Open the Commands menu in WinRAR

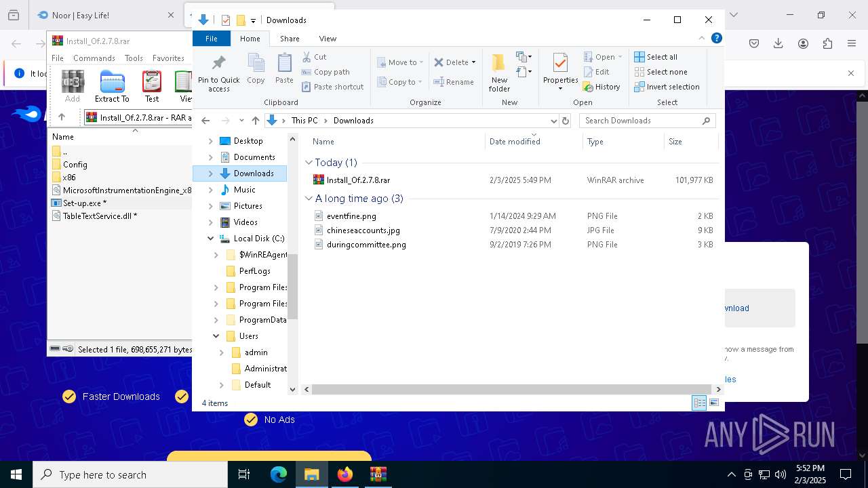pyautogui.click(x=94, y=58)
